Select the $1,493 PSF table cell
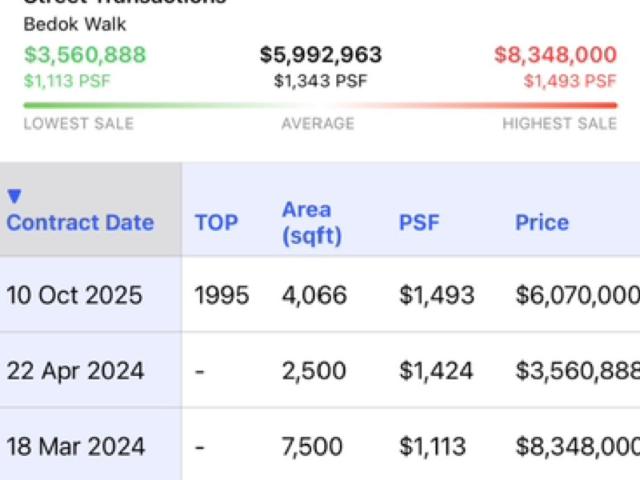 [437, 295]
